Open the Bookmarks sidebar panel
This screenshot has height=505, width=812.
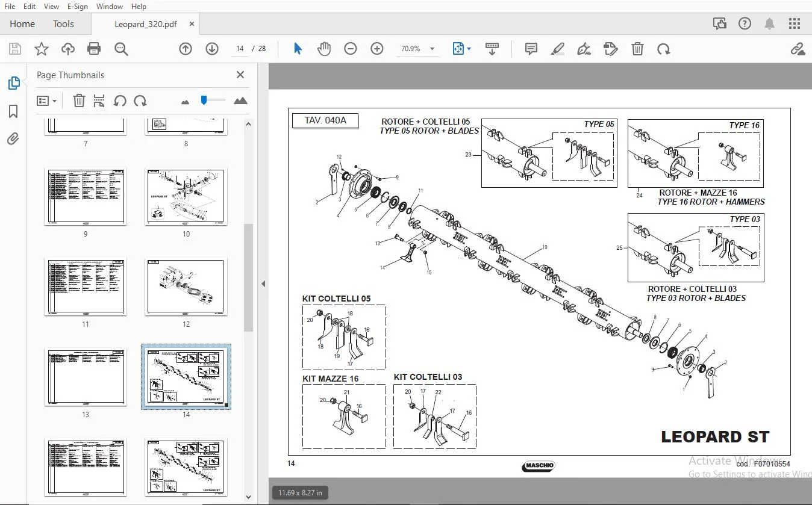tap(13, 111)
